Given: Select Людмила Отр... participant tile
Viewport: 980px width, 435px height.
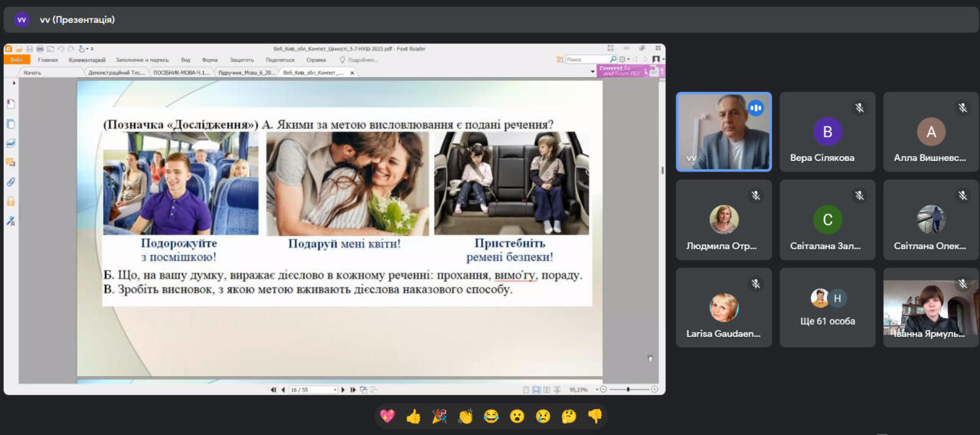Looking at the screenshot, I should [724, 220].
